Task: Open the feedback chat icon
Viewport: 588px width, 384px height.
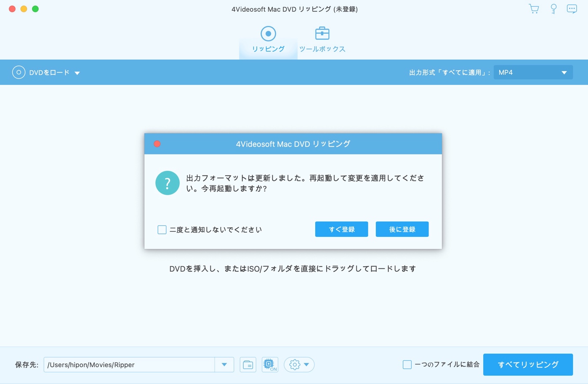Action: pyautogui.click(x=572, y=9)
